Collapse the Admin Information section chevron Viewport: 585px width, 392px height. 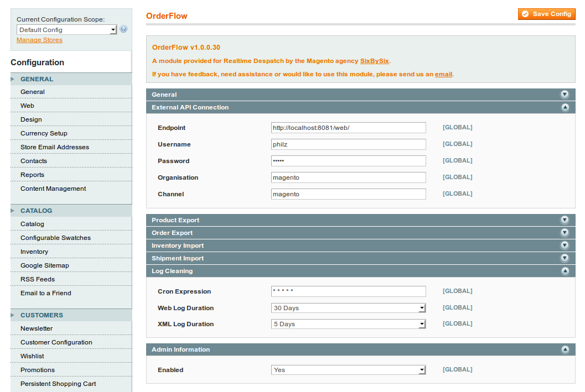tap(565, 349)
